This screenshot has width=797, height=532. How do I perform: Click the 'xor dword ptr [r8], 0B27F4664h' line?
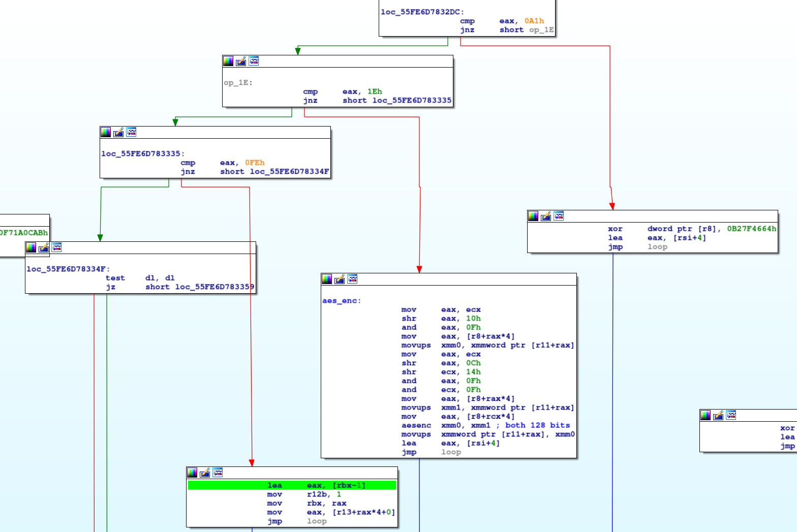coord(692,229)
